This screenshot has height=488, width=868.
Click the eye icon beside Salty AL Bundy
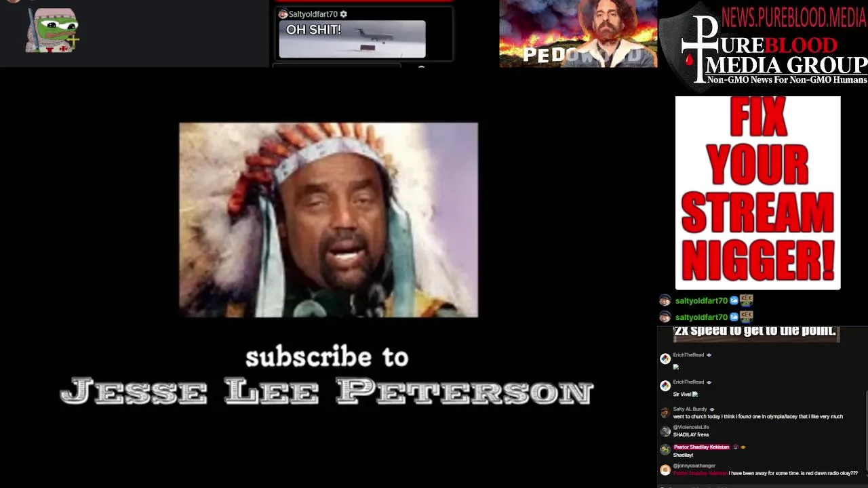pos(712,409)
